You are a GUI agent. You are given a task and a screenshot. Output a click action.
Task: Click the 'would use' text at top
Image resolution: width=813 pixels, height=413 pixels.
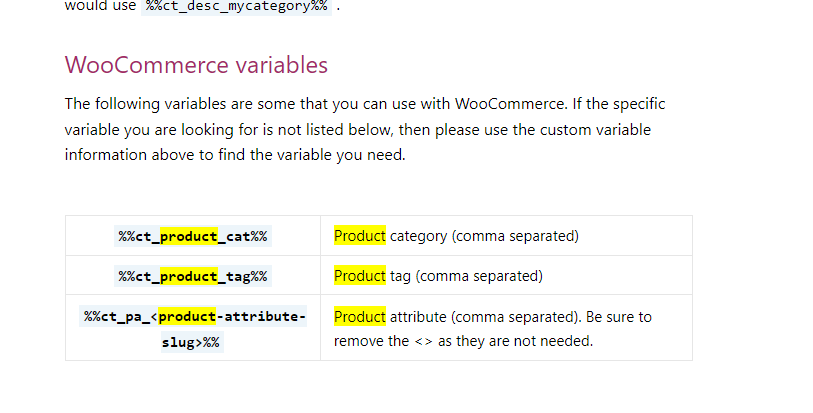pos(100,6)
